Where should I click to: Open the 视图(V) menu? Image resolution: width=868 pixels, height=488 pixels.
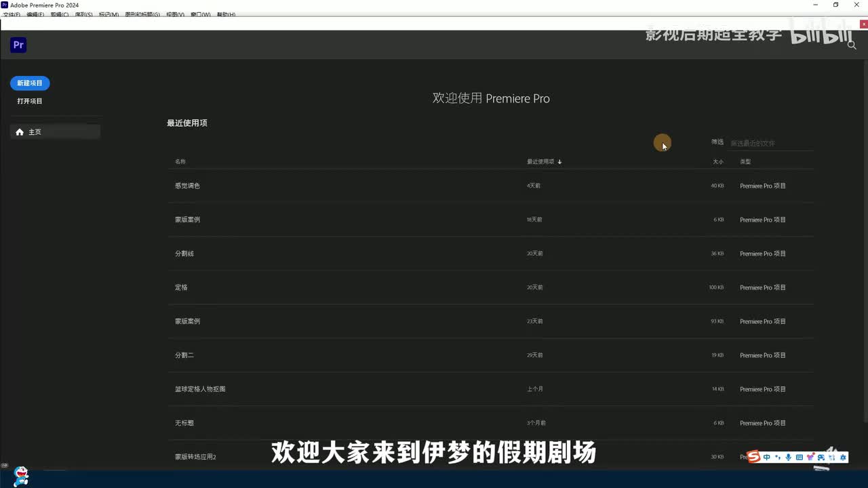pos(175,14)
